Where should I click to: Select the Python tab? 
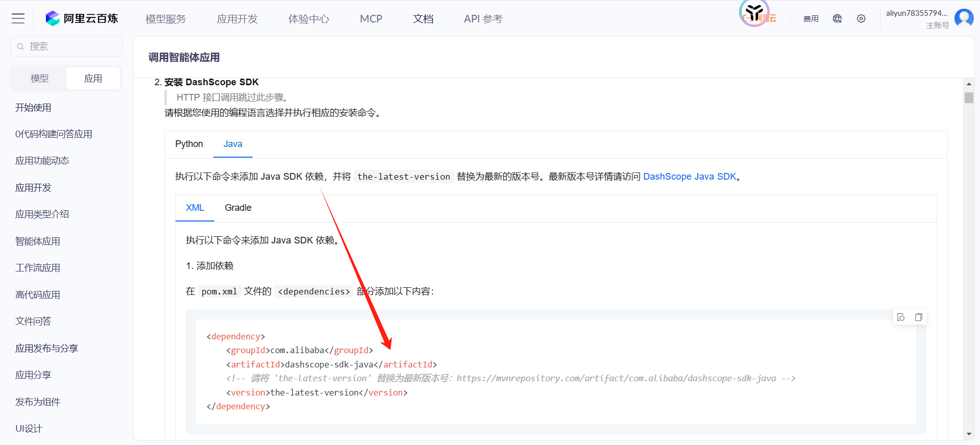pos(189,144)
